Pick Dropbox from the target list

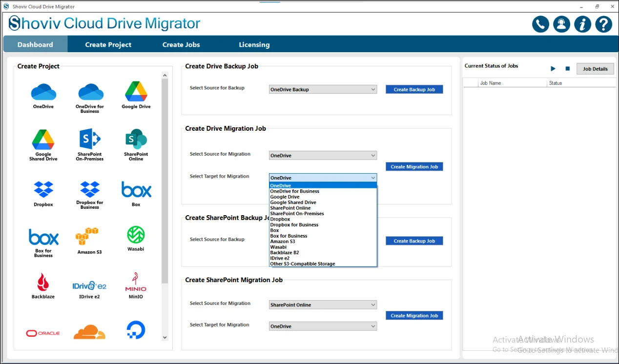(323, 219)
